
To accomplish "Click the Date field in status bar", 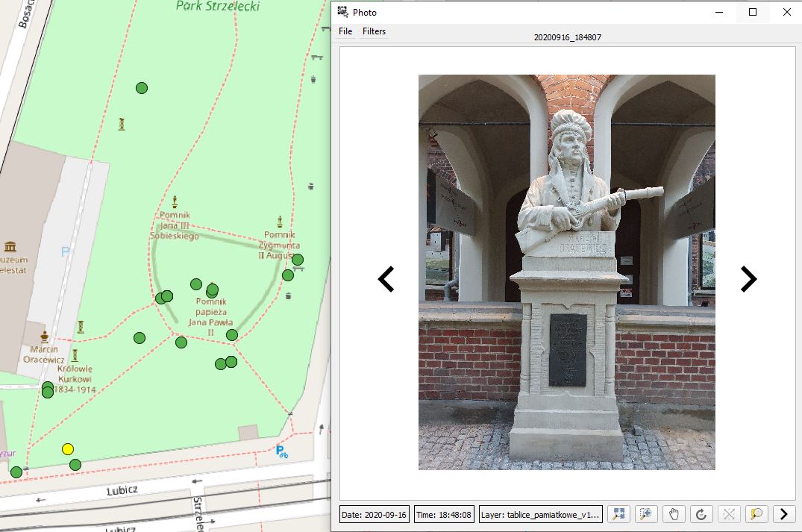I will pyautogui.click(x=374, y=514).
